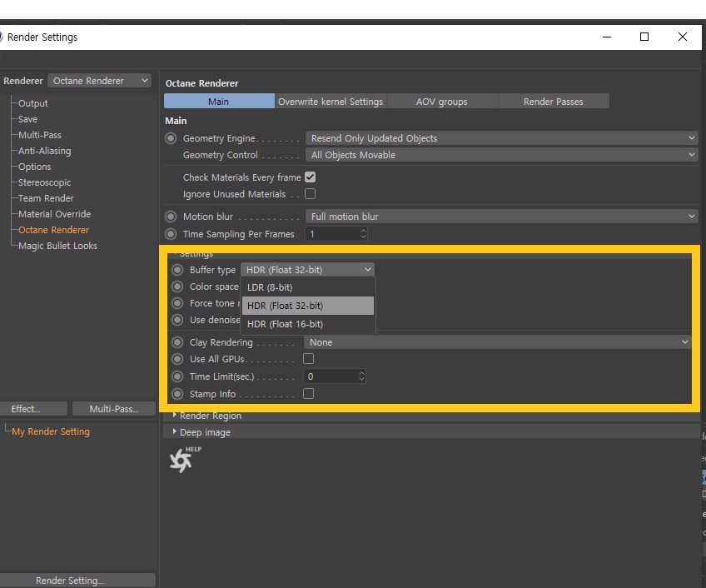Image resolution: width=706 pixels, height=588 pixels.
Task: Switch to the Render Passes tab
Action: point(554,102)
